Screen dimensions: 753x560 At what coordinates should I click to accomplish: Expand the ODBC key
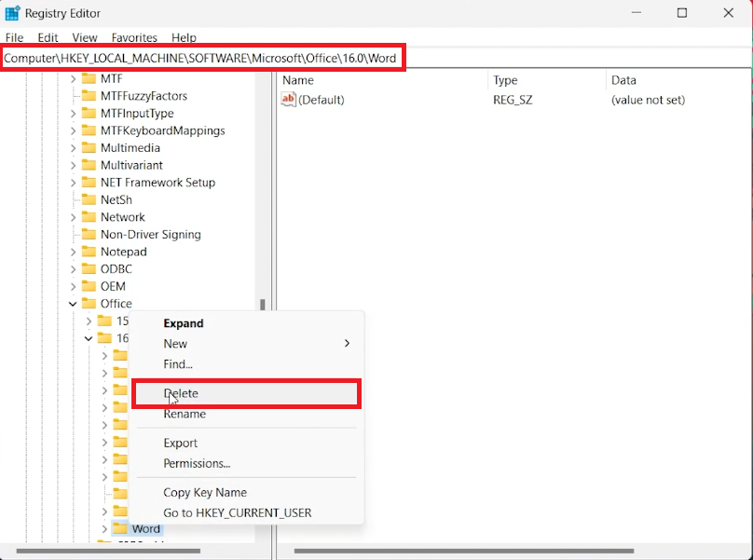[73, 269]
